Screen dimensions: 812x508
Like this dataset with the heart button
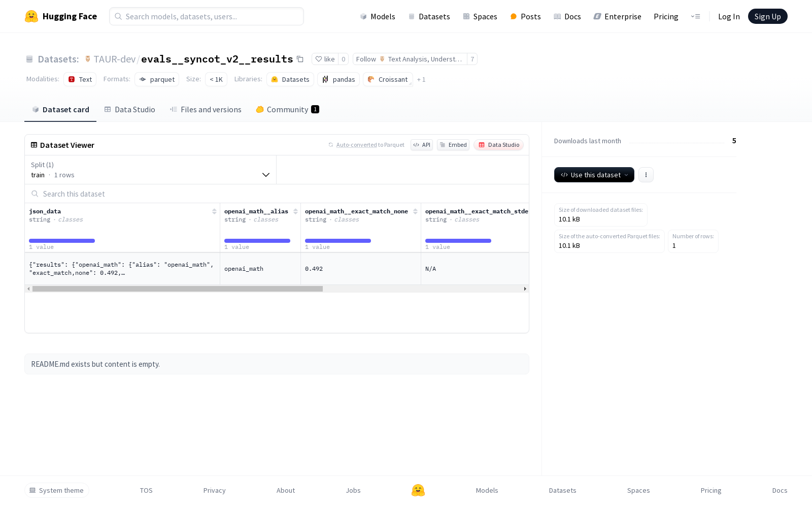coord(325,59)
